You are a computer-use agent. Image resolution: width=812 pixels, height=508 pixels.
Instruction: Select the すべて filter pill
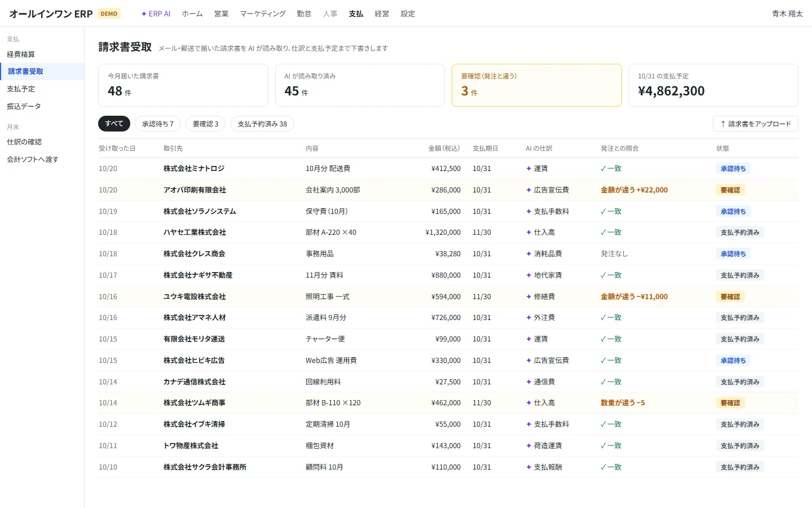coord(114,124)
